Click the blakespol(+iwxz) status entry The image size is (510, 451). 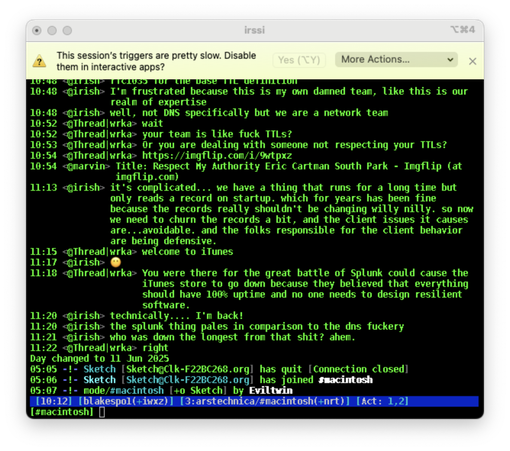126,401
